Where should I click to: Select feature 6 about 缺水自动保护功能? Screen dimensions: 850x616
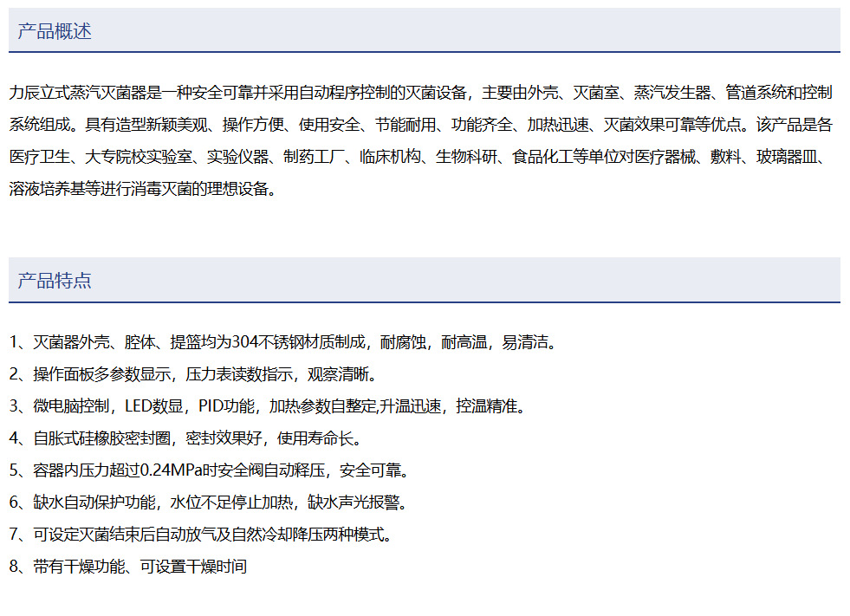pos(208,503)
